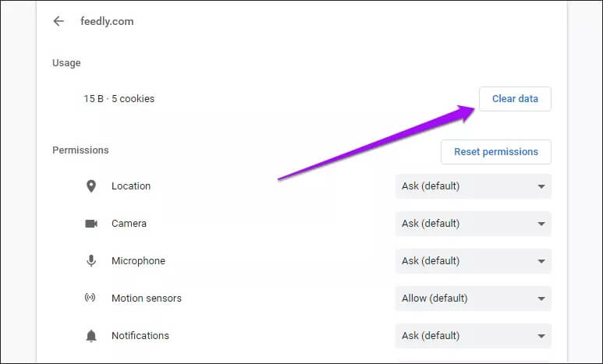The width and height of the screenshot is (603, 364).
Task: Click the Camera permission label
Action: [129, 224]
